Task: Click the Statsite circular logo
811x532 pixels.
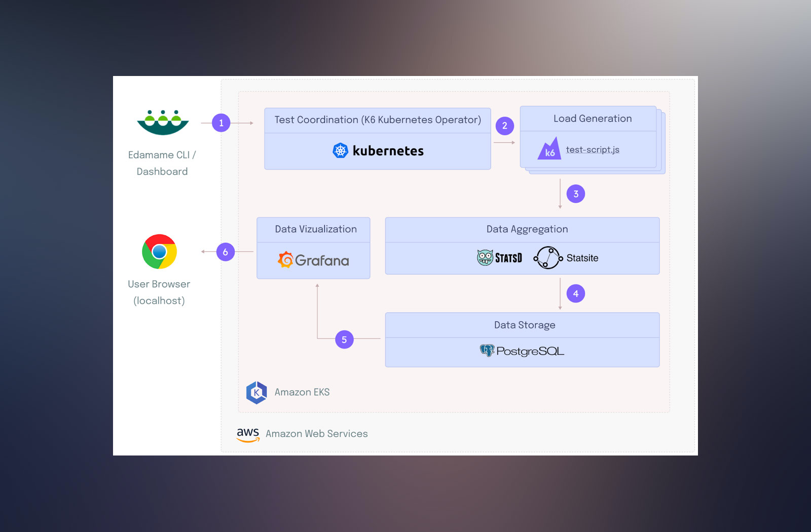Action: (x=548, y=257)
